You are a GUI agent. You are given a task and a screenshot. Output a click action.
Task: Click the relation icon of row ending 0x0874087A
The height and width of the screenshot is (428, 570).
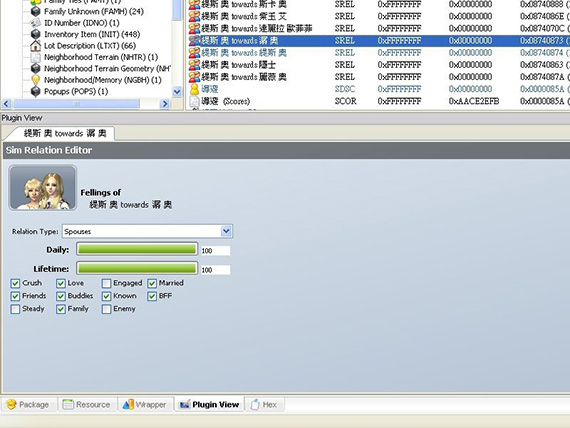click(194, 77)
